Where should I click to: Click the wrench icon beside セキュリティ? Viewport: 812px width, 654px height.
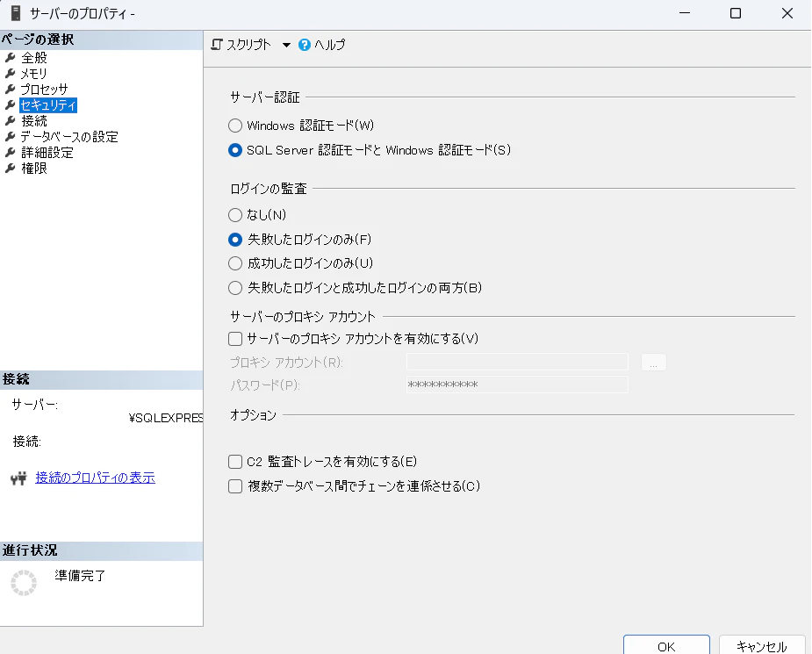[10, 105]
